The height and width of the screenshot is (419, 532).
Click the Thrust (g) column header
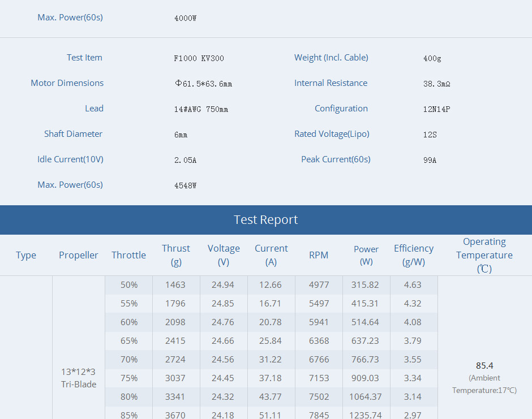tap(176, 255)
